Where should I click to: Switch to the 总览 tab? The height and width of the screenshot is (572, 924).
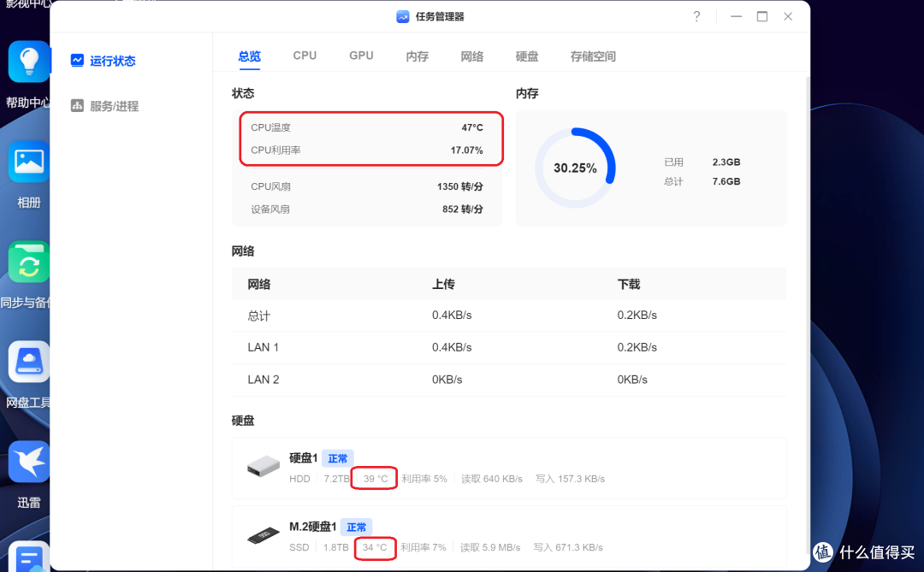coord(249,56)
